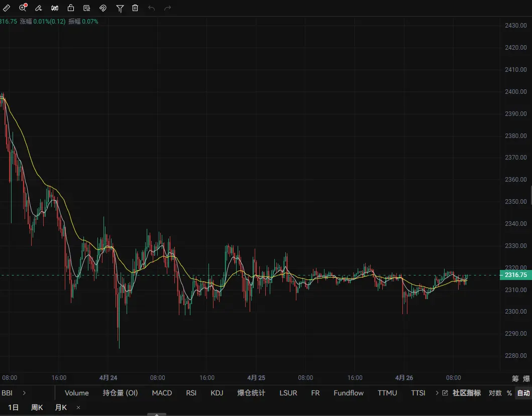The image size is (532, 416).
Task: Switch to 周K weekly chart
Action: coord(37,407)
